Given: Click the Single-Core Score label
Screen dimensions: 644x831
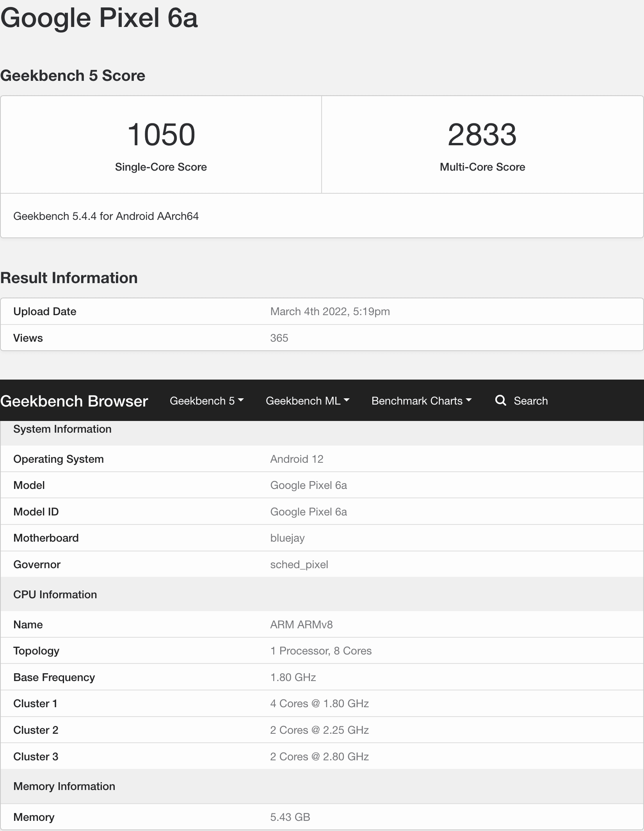Looking at the screenshot, I should click(161, 167).
